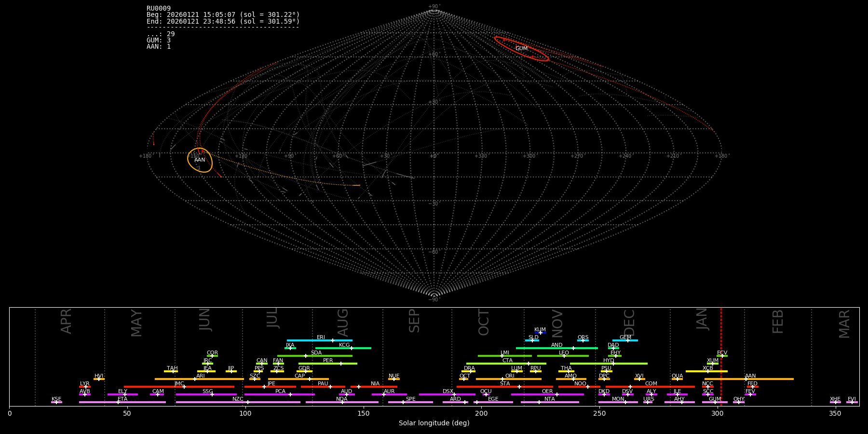Click the AUG month label in timeline
868x434 pixels.
tap(343, 322)
